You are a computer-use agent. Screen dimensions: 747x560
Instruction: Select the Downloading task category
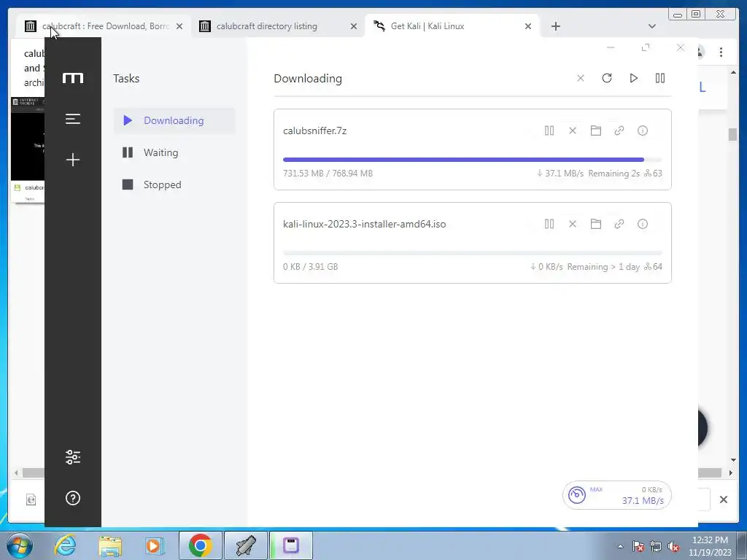[x=174, y=120]
